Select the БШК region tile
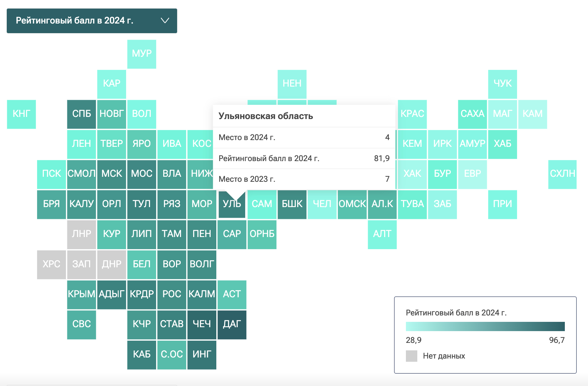The height and width of the screenshot is (386, 588). pyautogui.click(x=292, y=204)
